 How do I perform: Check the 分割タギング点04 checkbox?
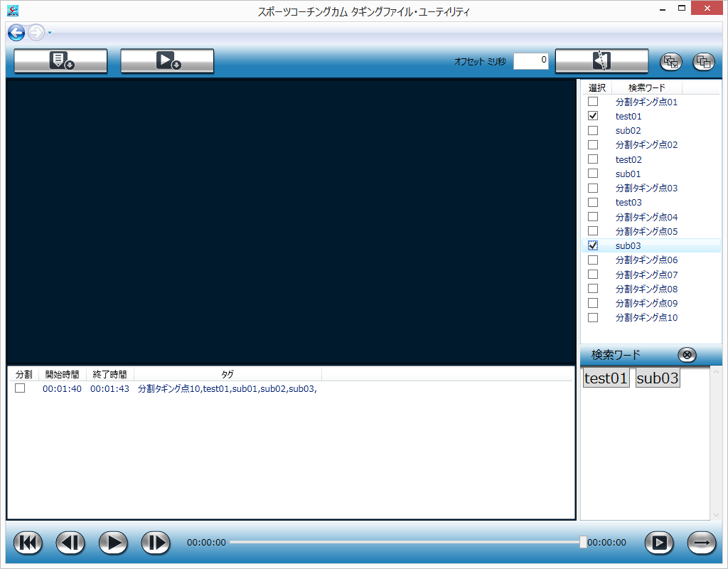(x=593, y=217)
